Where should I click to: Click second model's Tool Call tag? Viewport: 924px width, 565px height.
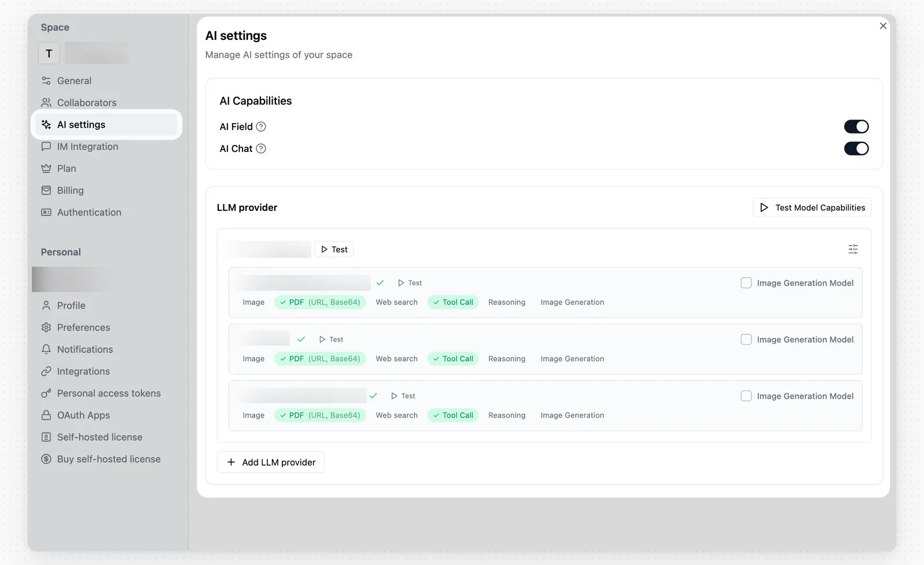(453, 359)
